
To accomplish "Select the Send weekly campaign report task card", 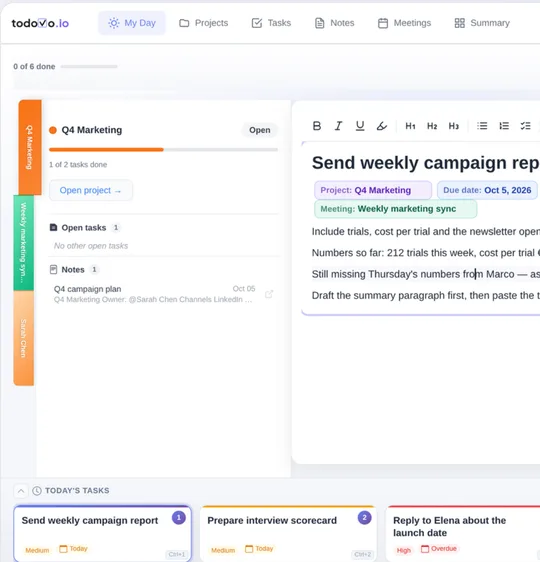I will (102, 533).
